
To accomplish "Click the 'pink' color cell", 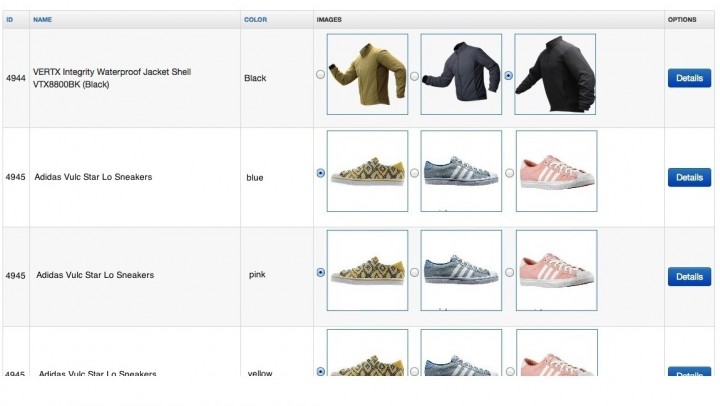I will [x=257, y=275].
